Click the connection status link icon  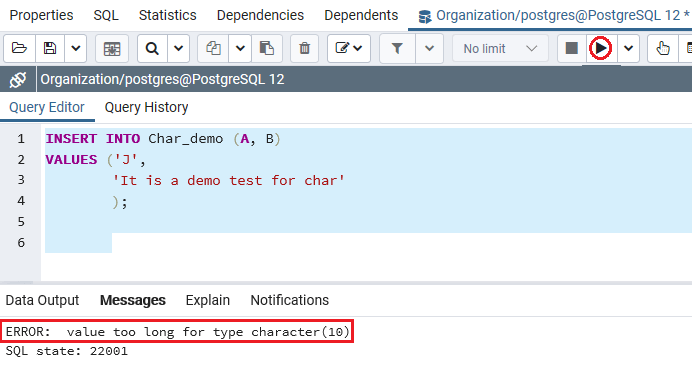coord(18,79)
